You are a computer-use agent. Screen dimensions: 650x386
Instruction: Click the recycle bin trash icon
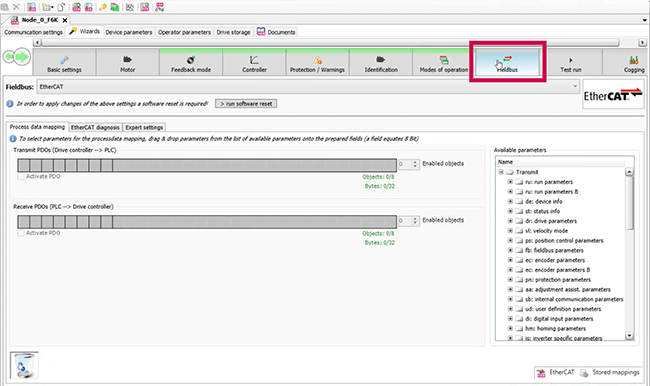click(24, 365)
